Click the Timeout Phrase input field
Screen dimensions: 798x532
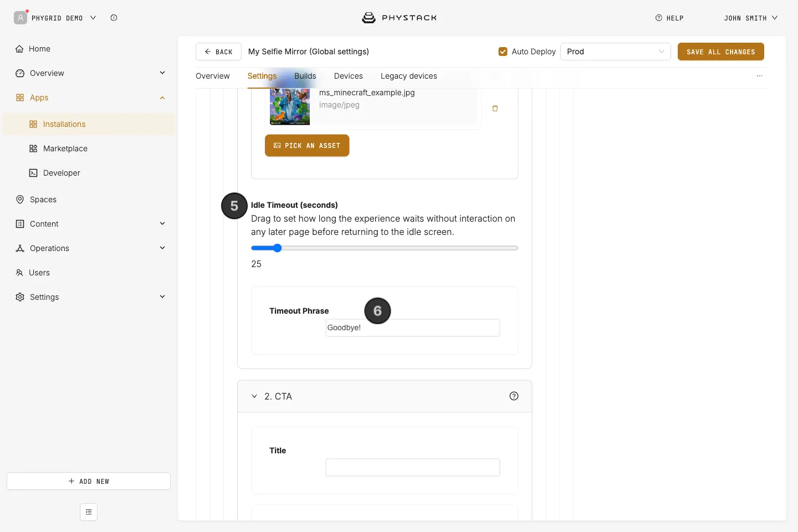(413, 328)
